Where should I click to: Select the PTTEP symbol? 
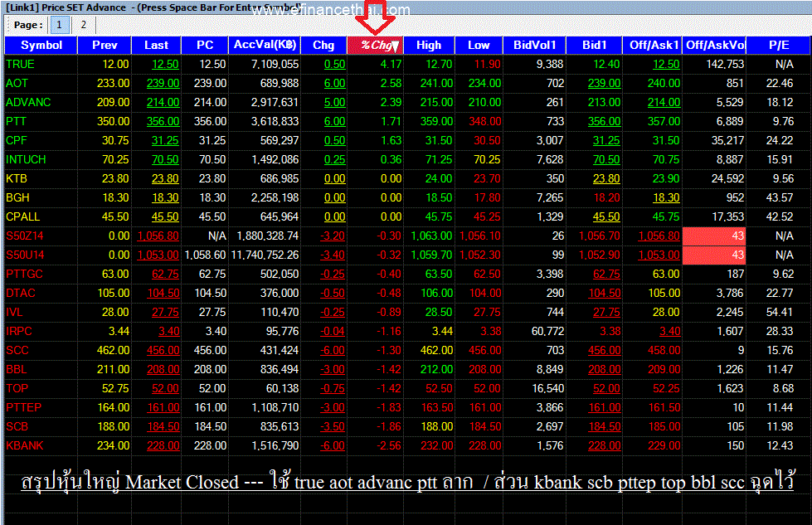(x=24, y=408)
